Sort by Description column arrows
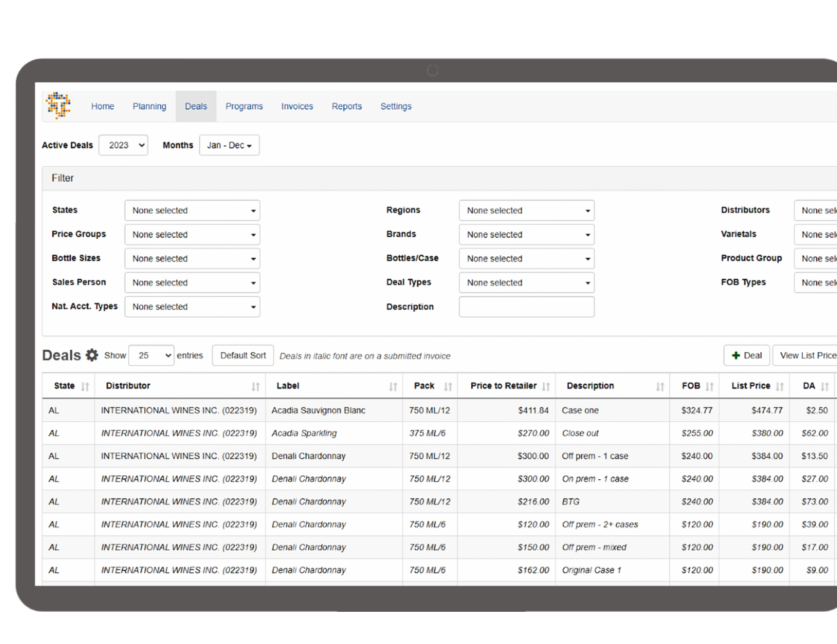The height and width of the screenshot is (644, 837). pos(660,386)
